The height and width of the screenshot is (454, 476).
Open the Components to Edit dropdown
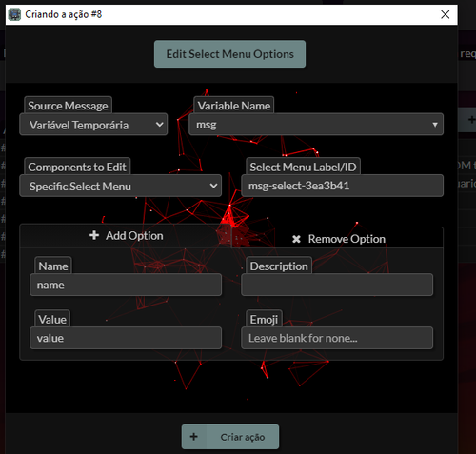[120, 186]
